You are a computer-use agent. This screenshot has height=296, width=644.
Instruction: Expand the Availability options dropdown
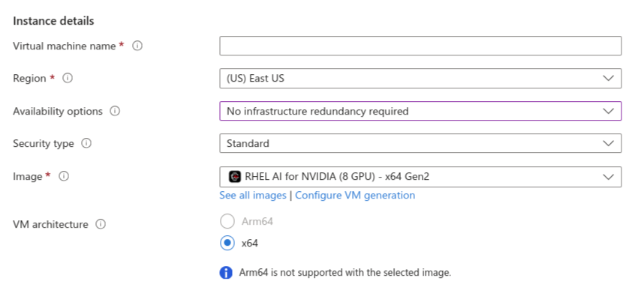(x=420, y=111)
